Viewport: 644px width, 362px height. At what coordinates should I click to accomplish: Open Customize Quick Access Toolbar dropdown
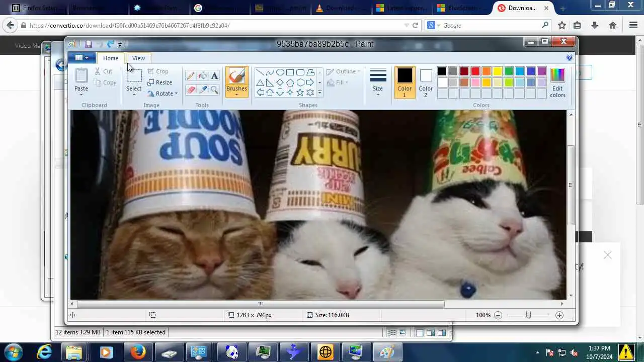coord(120,45)
